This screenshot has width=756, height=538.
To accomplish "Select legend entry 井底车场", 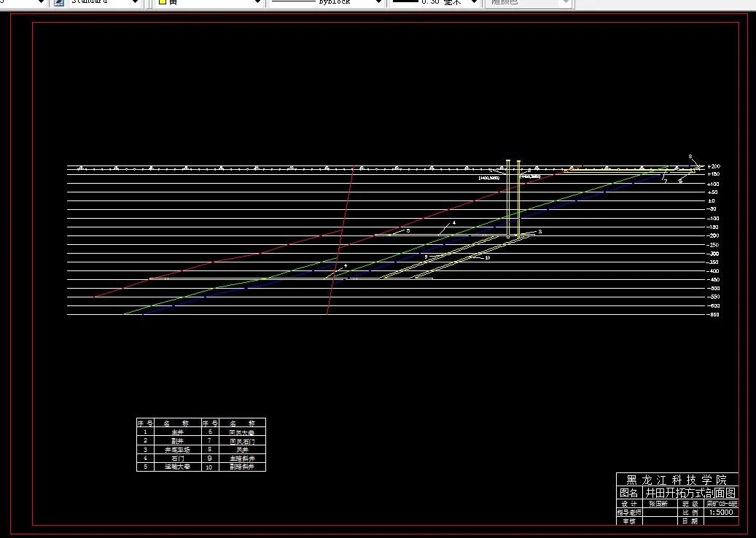I will point(177,450).
